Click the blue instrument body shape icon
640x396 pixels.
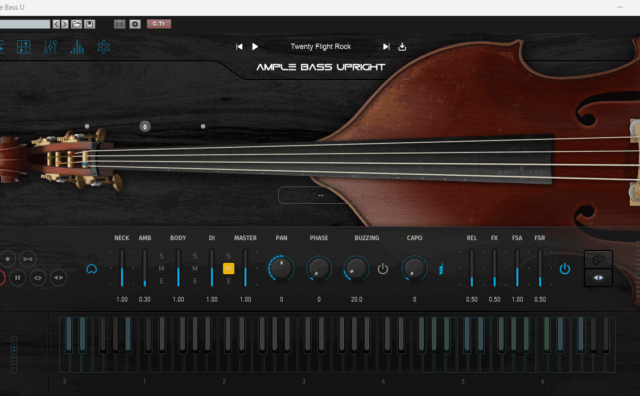pyautogui.click(x=91, y=269)
